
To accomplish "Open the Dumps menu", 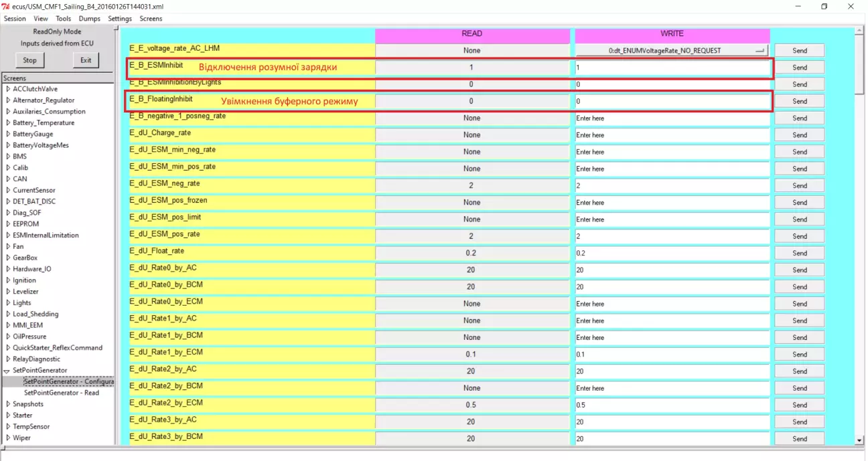I will point(90,19).
